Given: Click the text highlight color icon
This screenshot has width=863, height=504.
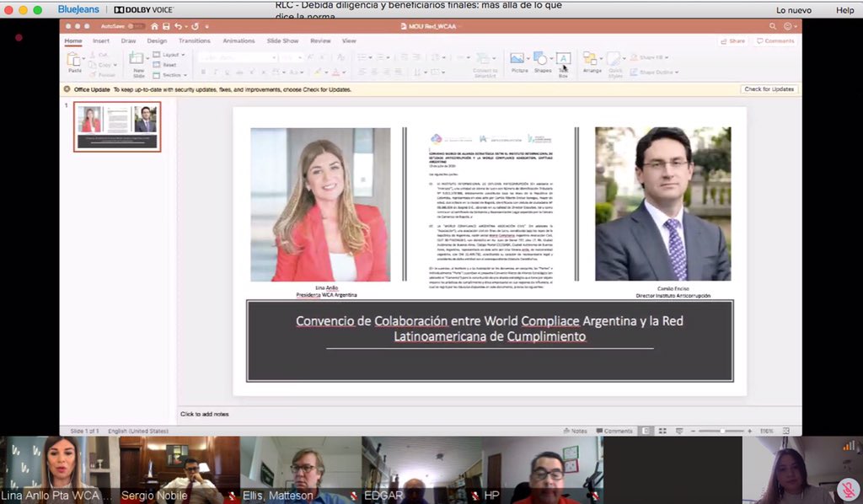Looking at the screenshot, I should tap(318, 72).
